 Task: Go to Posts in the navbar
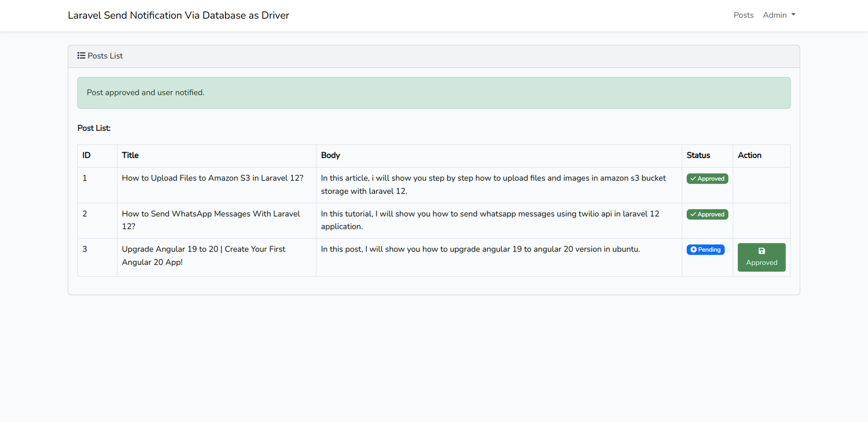[743, 15]
